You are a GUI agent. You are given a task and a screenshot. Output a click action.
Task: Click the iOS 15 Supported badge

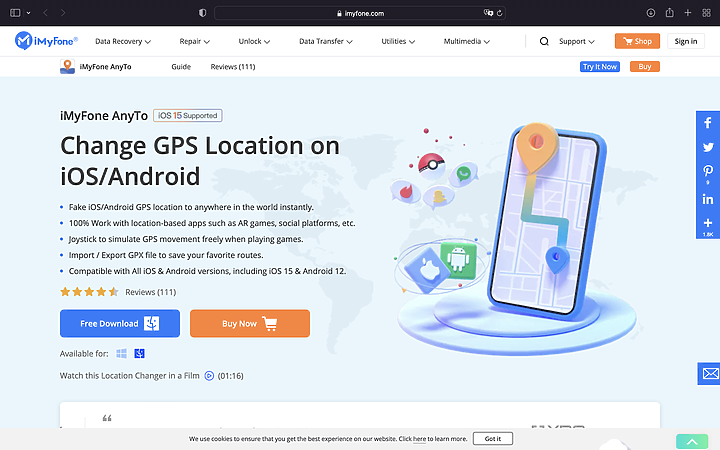point(188,115)
